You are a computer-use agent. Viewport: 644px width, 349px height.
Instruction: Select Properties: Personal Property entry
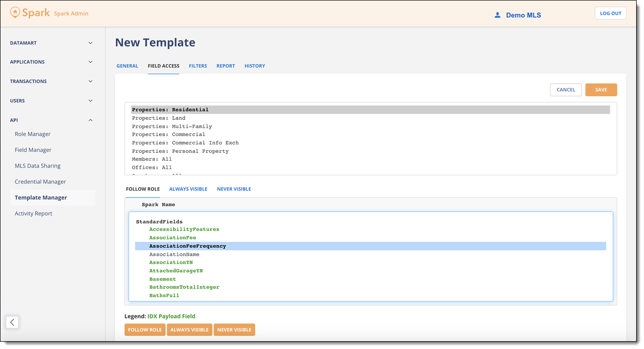(x=371, y=151)
